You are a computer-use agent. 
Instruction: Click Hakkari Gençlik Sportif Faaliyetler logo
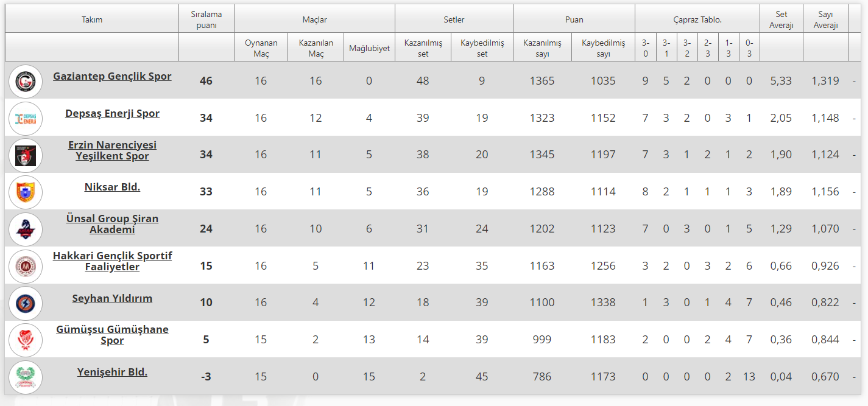pos(26,266)
